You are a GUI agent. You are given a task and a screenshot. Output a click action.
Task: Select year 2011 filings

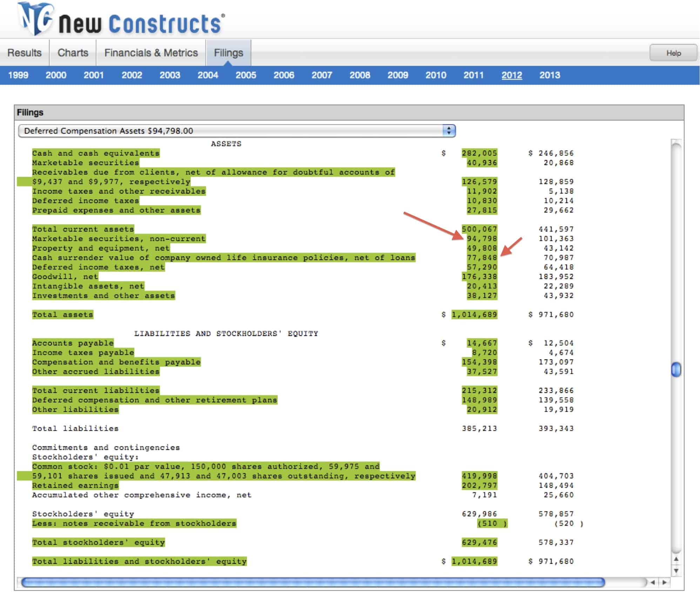click(x=474, y=75)
